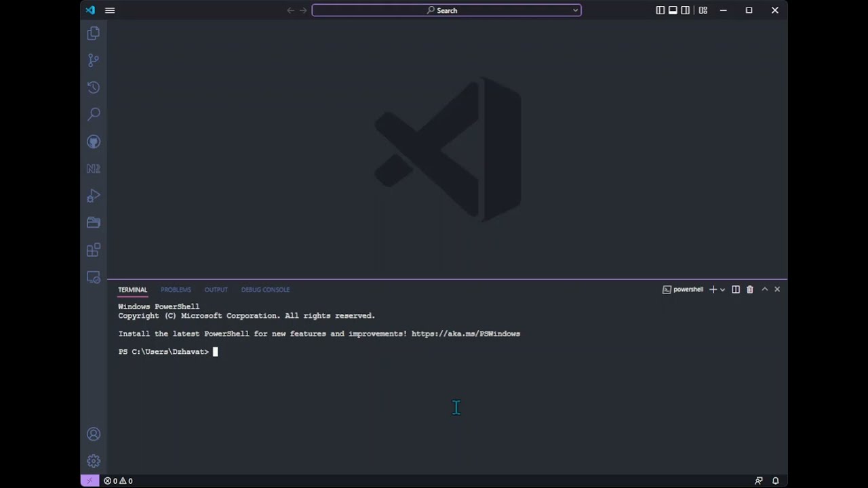Click the Search command center box

click(x=446, y=10)
